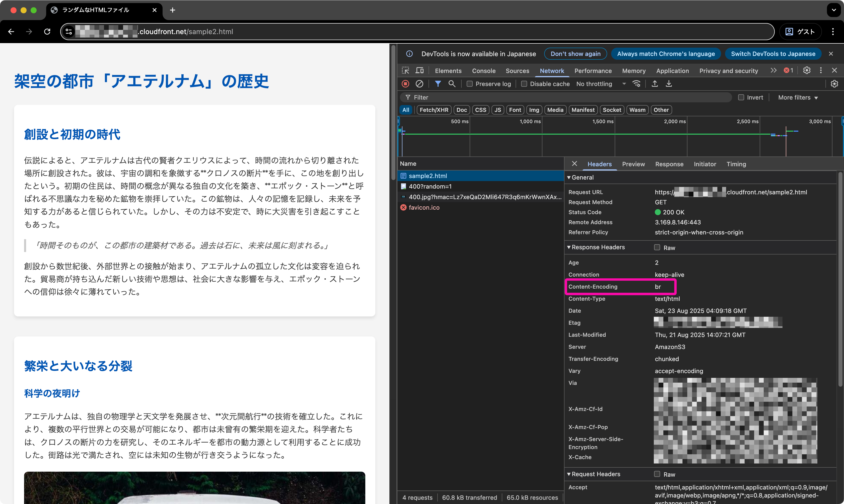Viewport: 844px width, 504px height.
Task: Click the info icon in language infobar
Action: pyautogui.click(x=409, y=54)
